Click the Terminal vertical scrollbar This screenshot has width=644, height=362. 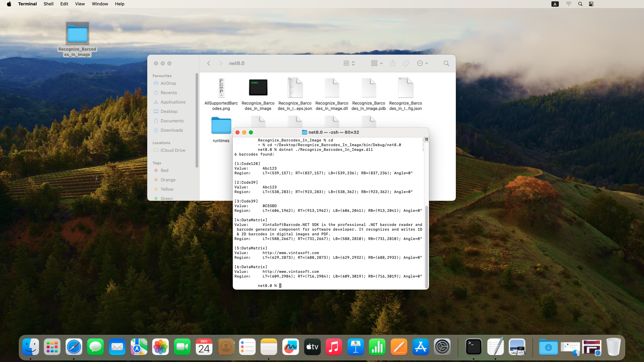click(427, 246)
